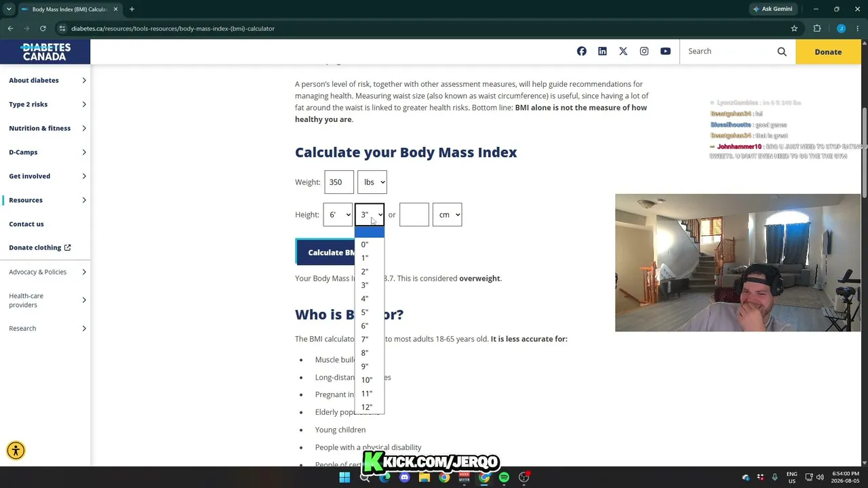The image size is (868, 488).
Task: Open OBS Studio from the taskbar
Action: 524,477
